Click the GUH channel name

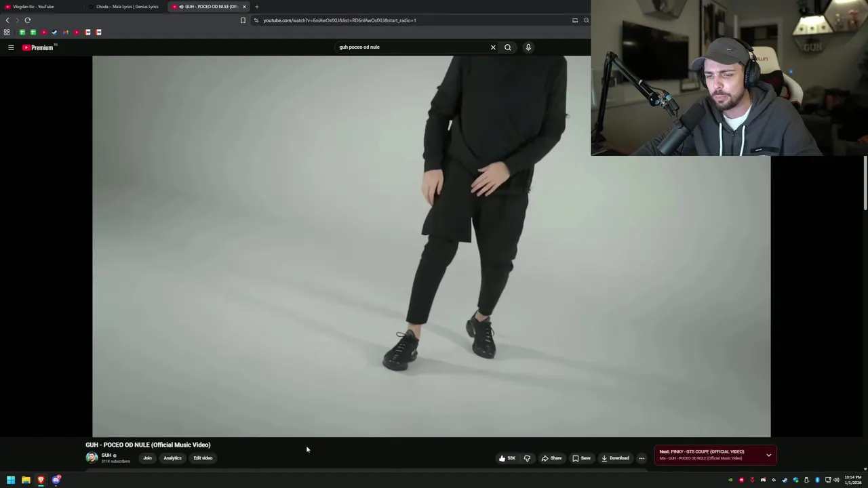106,455
